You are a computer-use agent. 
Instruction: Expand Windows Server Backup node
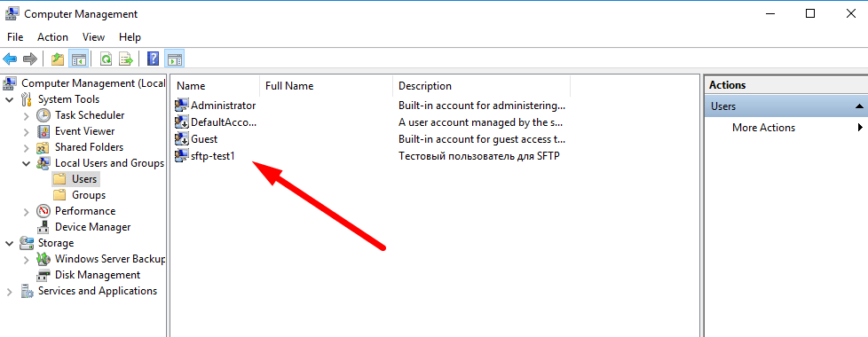pyautogui.click(x=26, y=259)
